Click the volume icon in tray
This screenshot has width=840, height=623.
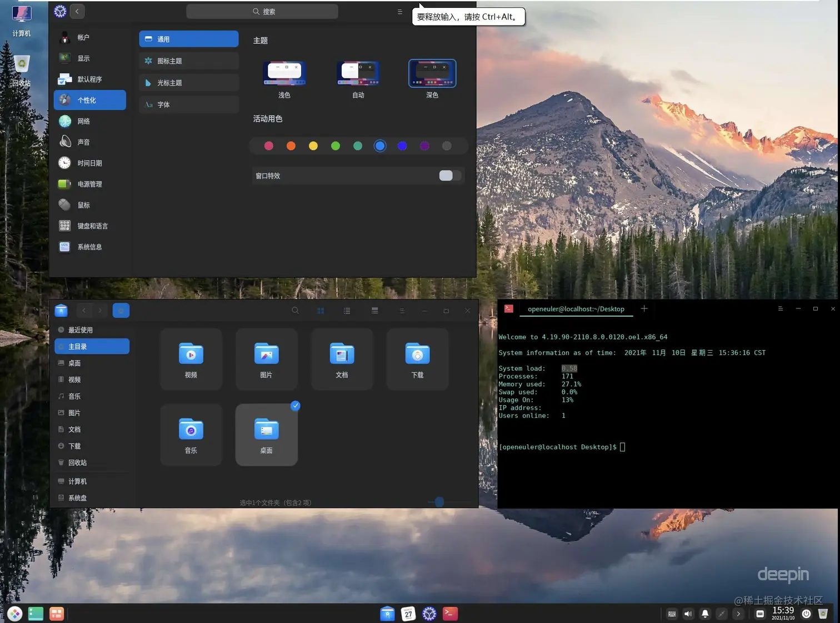688,614
